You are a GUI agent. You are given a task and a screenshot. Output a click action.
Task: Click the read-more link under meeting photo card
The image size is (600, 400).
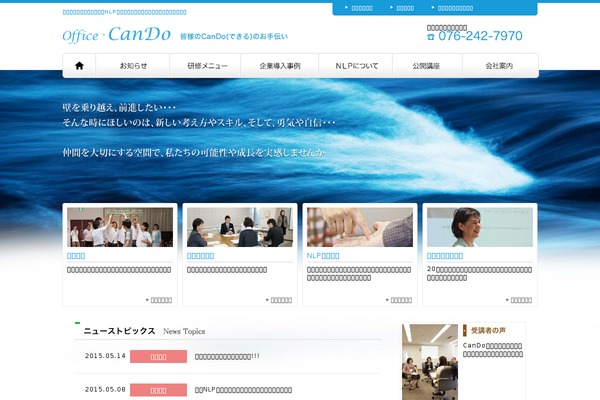(279, 300)
